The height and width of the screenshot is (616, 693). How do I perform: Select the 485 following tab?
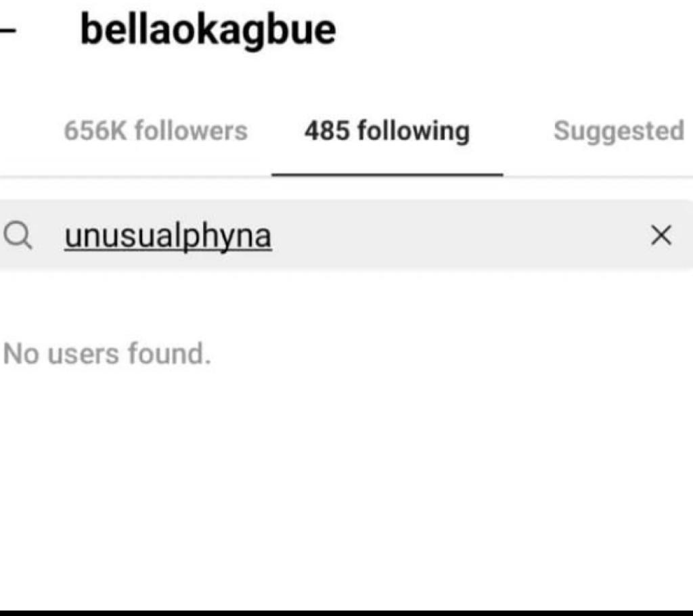[387, 131]
